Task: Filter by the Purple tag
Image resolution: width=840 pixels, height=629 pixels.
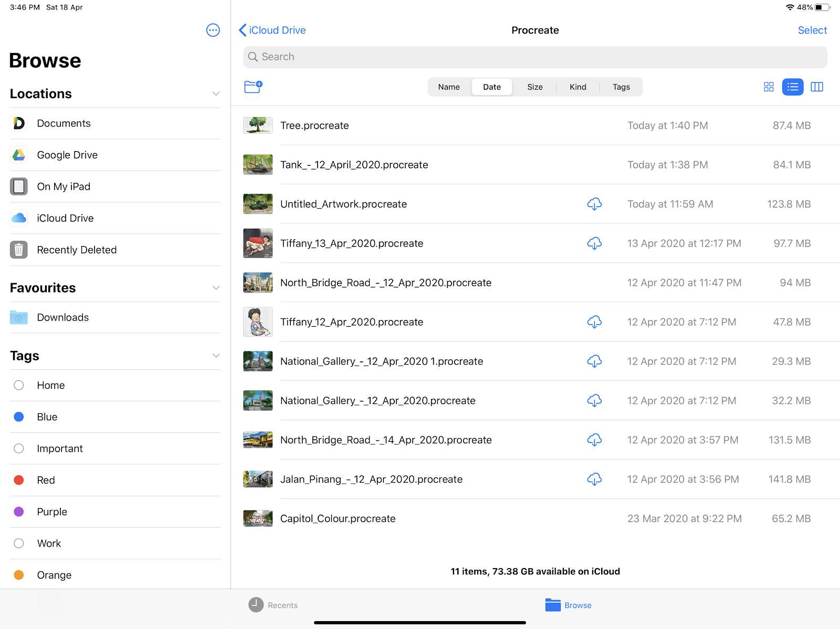Action: tap(115, 511)
